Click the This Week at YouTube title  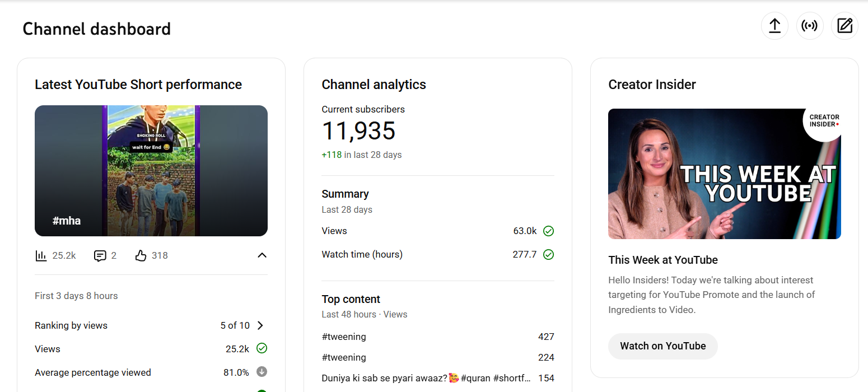(x=663, y=260)
